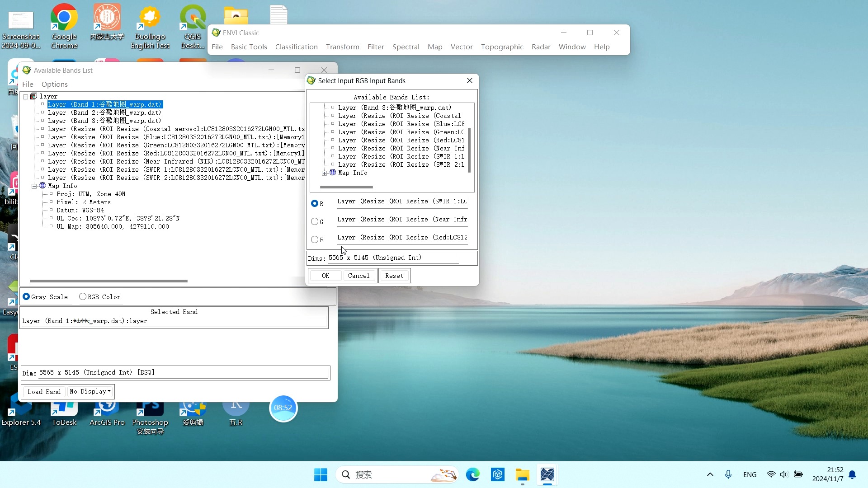Expand Map Info in RGB Input Bands dialog
Screen dimensions: 868x488
click(324, 173)
